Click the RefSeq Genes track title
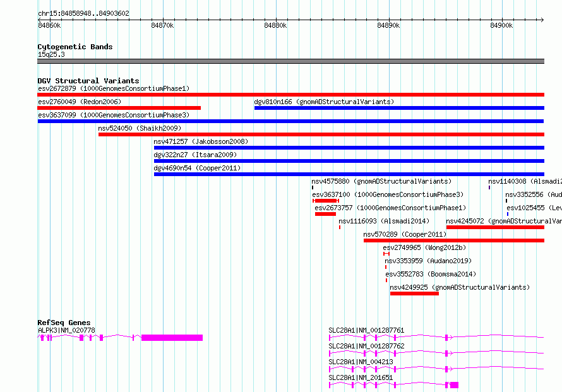The image size is (562, 392). [64, 323]
